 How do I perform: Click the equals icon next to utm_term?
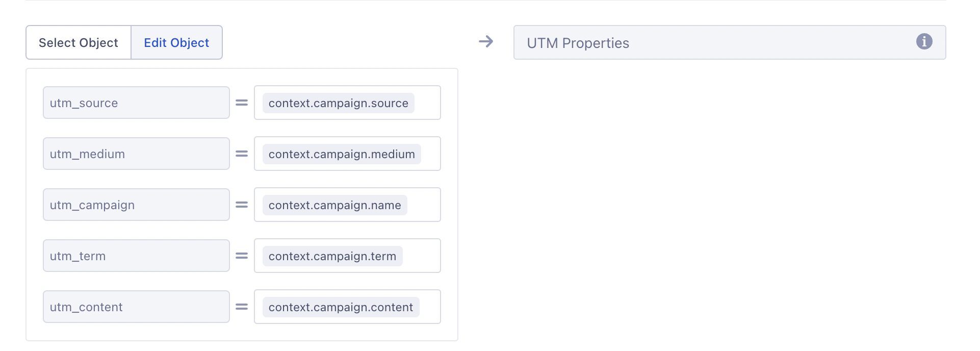pyautogui.click(x=242, y=256)
